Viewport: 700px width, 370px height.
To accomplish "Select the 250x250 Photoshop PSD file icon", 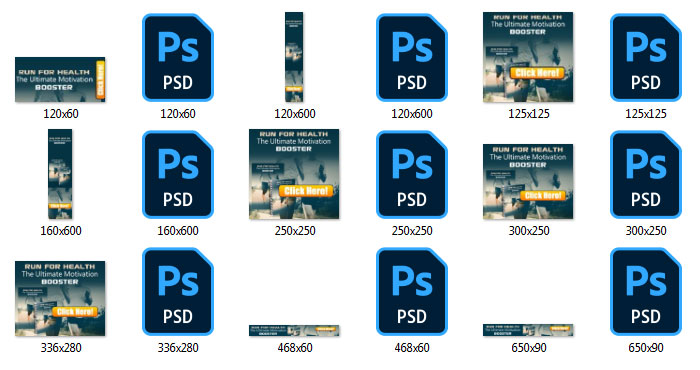I will point(412,175).
